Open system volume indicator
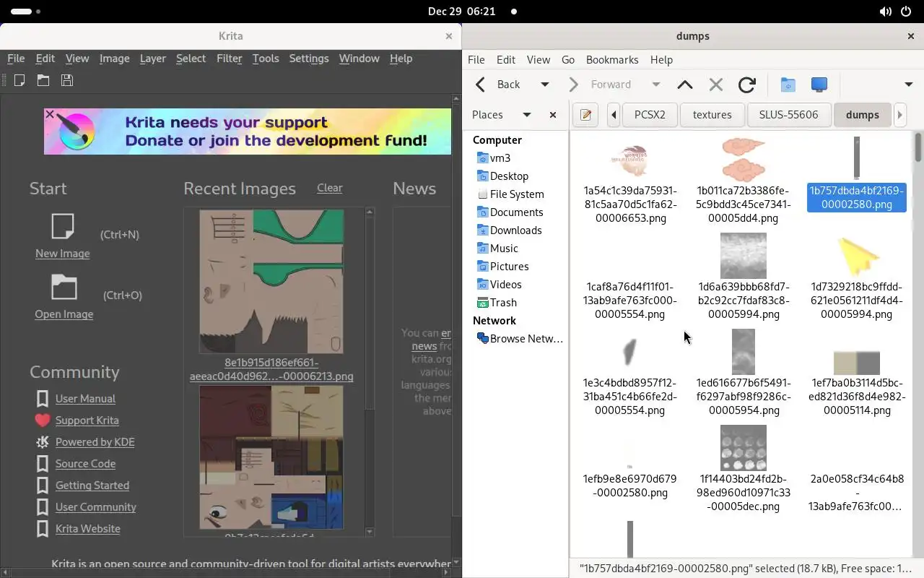 pyautogui.click(x=886, y=12)
